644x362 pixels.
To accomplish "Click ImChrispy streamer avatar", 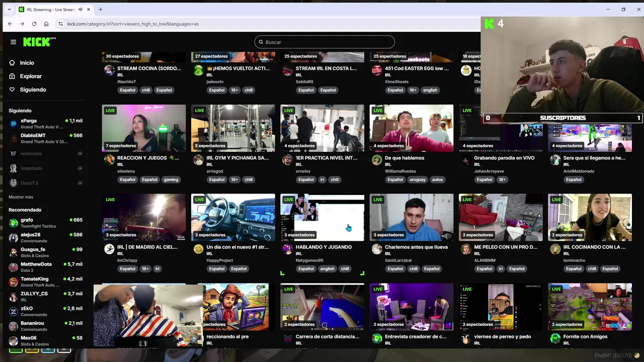I will pyautogui.click(x=109, y=249).
